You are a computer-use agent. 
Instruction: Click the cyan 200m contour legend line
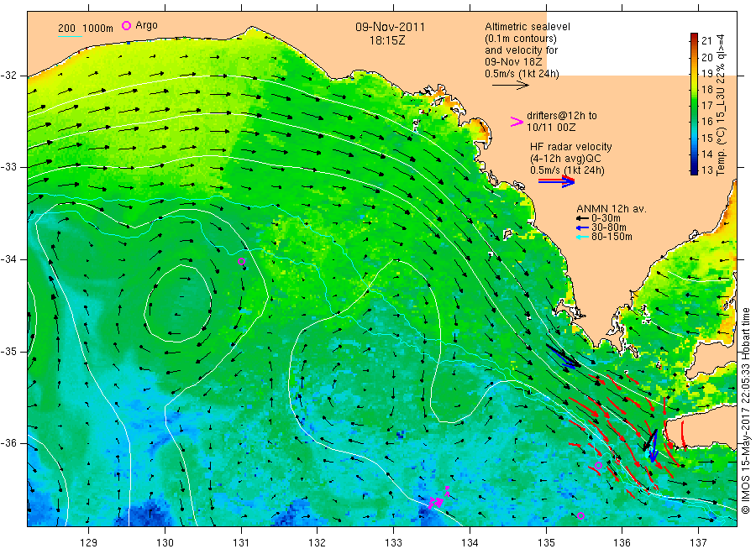tap(70, 36)
